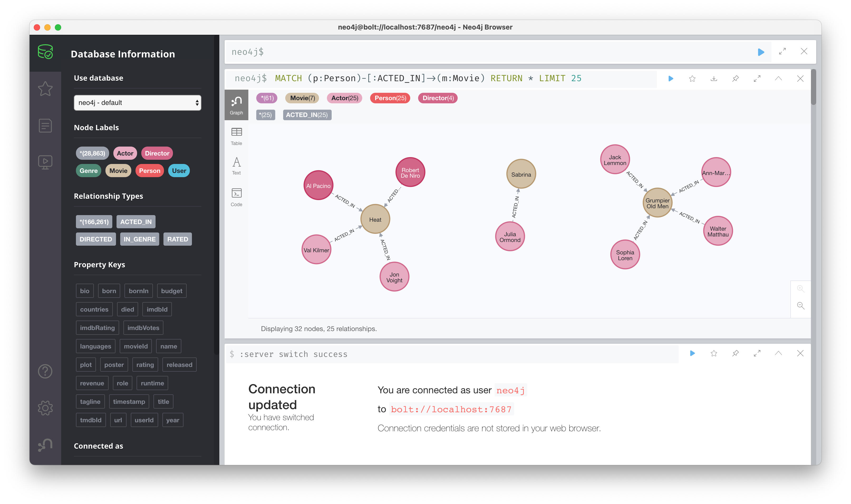Click the bolt://localhost:7687 connection text
The width and height of the screenshot is (851, 504).
451,409
